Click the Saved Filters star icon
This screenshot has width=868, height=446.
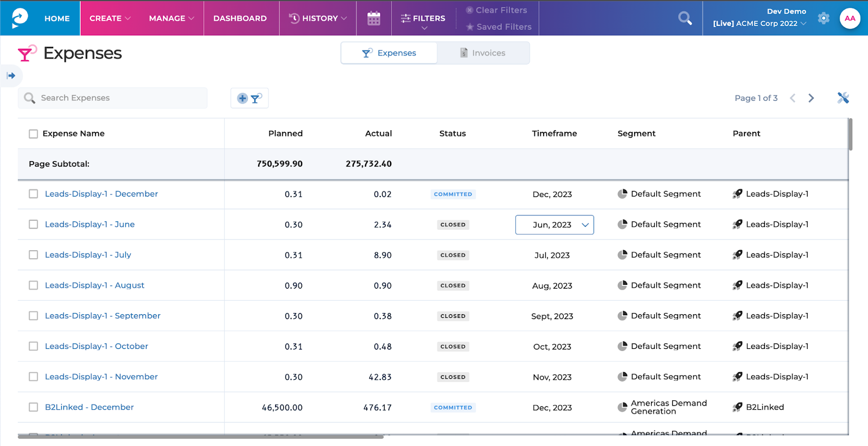click(470, 27)
